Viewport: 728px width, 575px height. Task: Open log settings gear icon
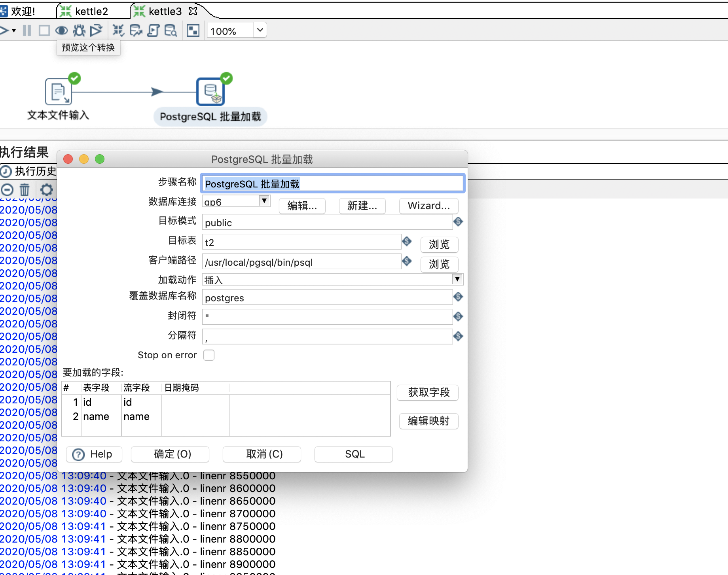click(x=46, y=190)
